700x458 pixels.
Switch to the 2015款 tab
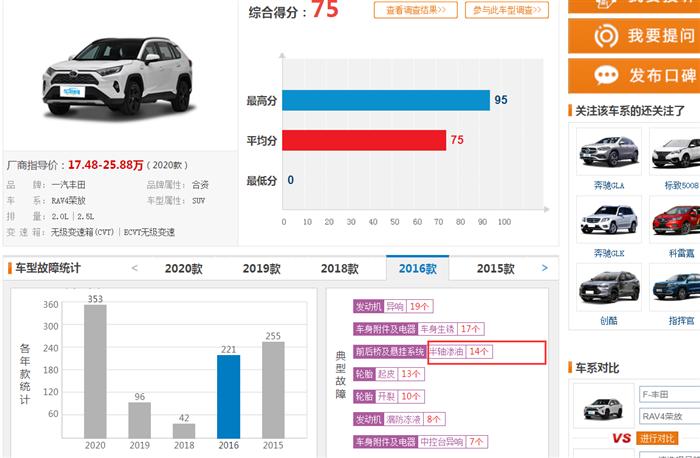point(496,269)
